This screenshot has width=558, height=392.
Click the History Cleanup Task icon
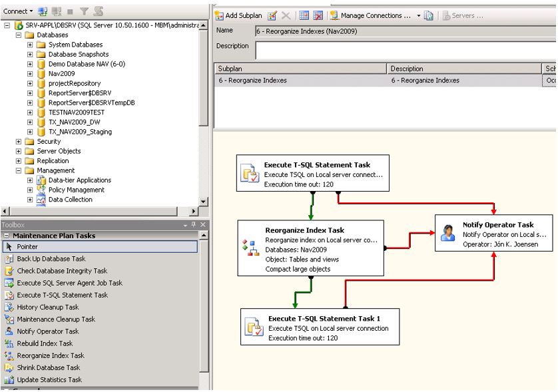tap(9, 307)
